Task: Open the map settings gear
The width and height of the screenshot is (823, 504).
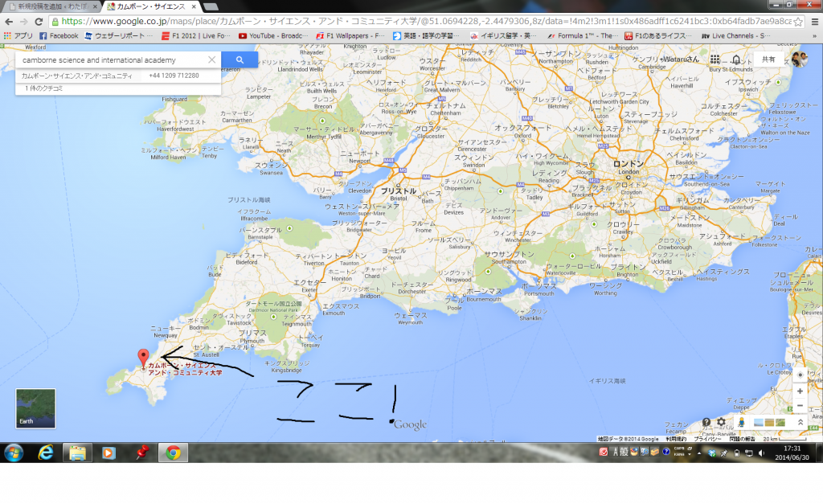Action: (721, 422)
